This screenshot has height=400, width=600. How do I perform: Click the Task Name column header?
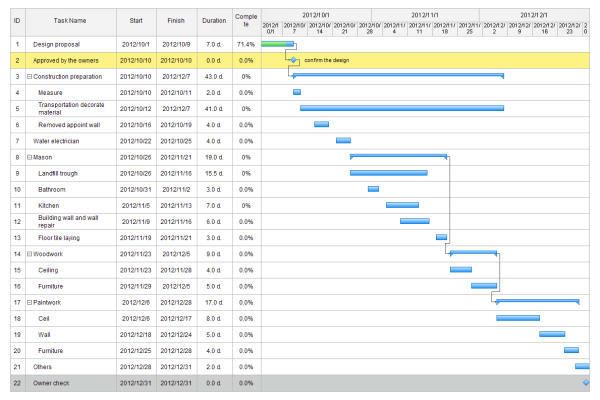click(x=70, y=20)
